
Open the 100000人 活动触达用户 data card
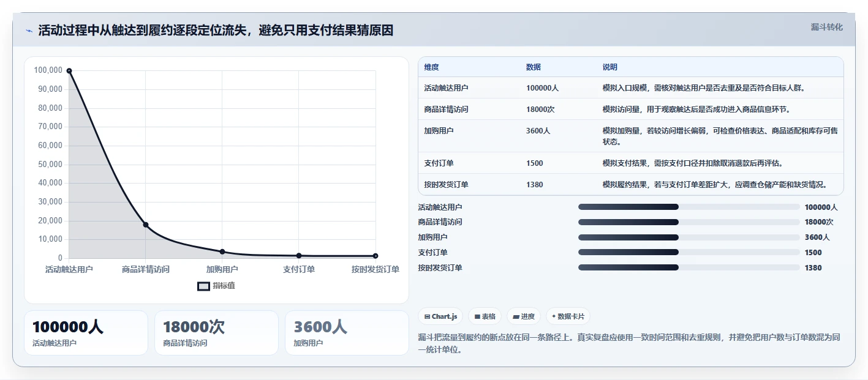coord(86,333)
